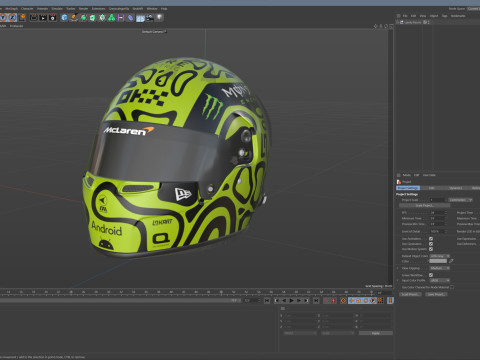Toggle scale keyframe recording

[358, 301]
